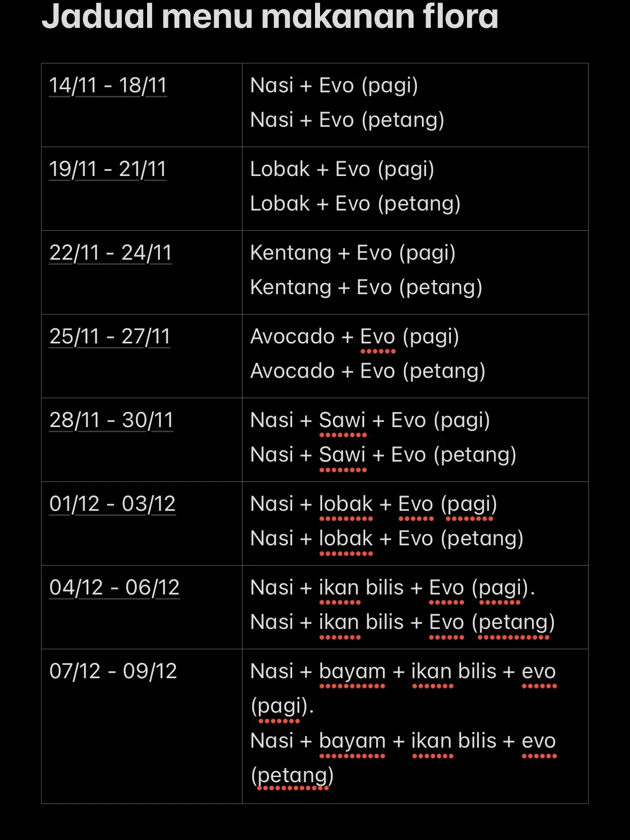This screenshot has width=630, height=840.
Task: Place cursor in Lobak + Evo (petang) line
Action: coord(356,204)
